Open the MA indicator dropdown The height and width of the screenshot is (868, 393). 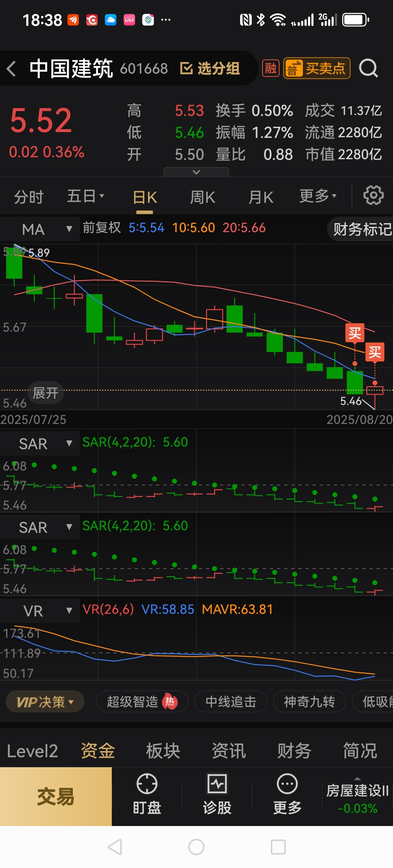click(x=40, y=229)
